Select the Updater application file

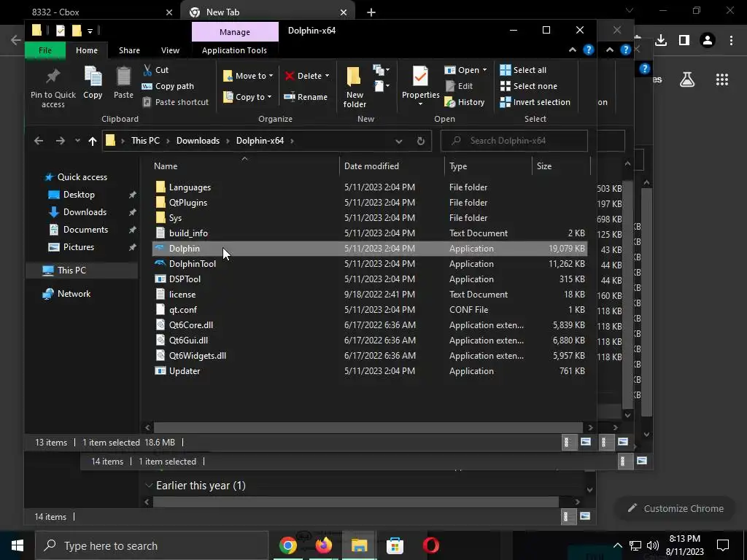coord(369,371)
